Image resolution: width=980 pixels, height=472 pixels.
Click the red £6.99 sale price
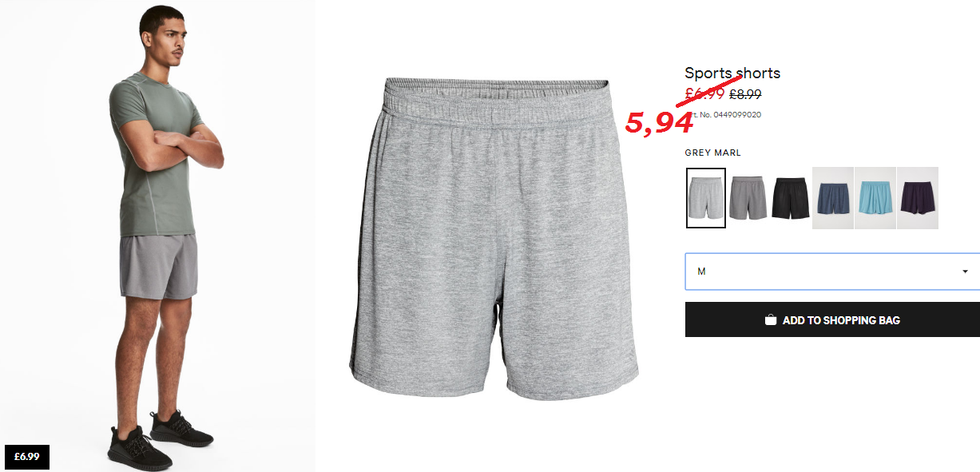click(704, 93)
